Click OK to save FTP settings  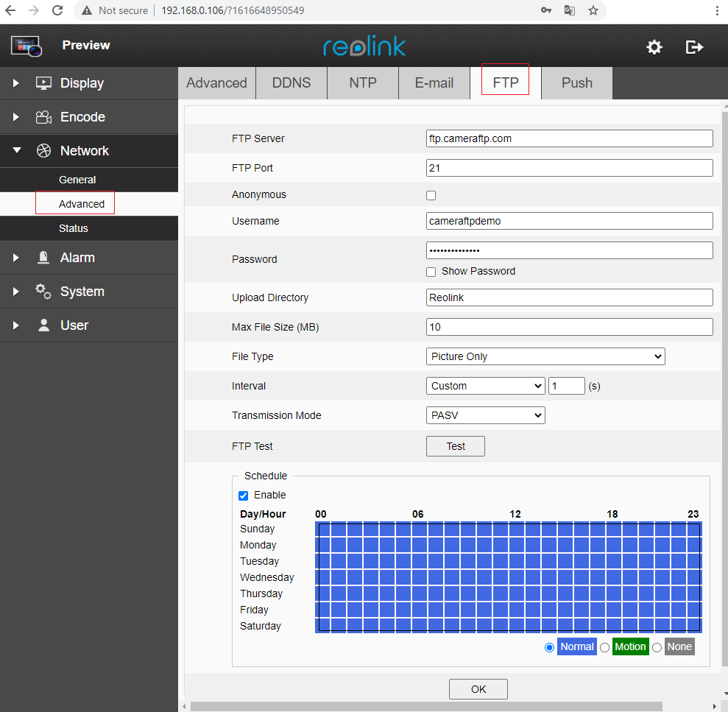pyautogui.click(x=478, y=689)
